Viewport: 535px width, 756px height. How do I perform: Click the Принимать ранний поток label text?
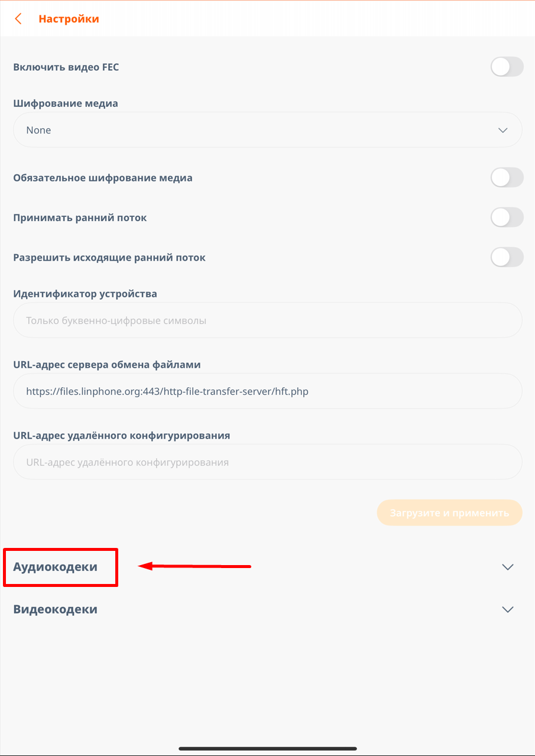(80, 218)
